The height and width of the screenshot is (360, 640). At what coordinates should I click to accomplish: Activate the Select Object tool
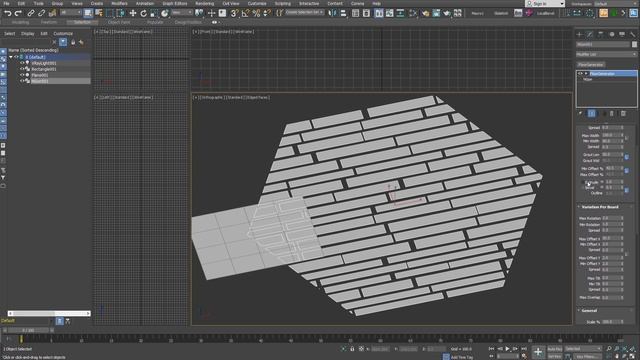(x=88, y=13)
